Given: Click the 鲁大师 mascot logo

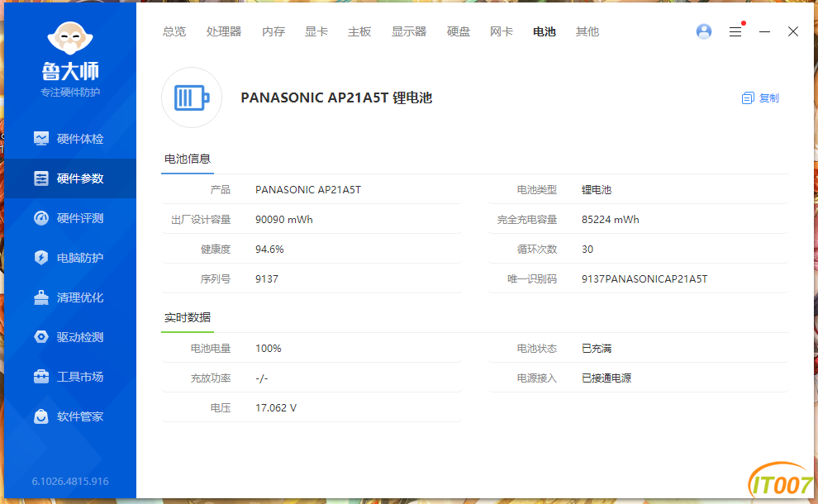Looking at the screenshot, I should (x=70, y=38).
